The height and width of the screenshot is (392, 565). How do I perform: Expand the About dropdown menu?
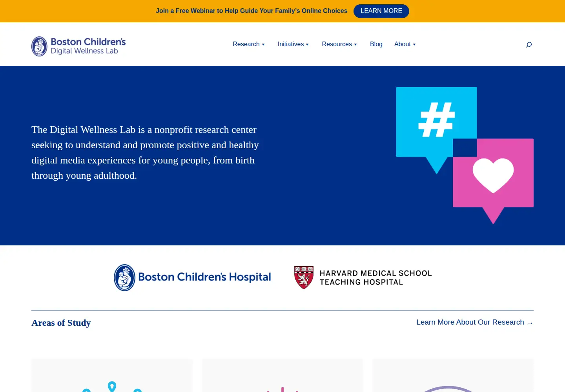point(405,44)
